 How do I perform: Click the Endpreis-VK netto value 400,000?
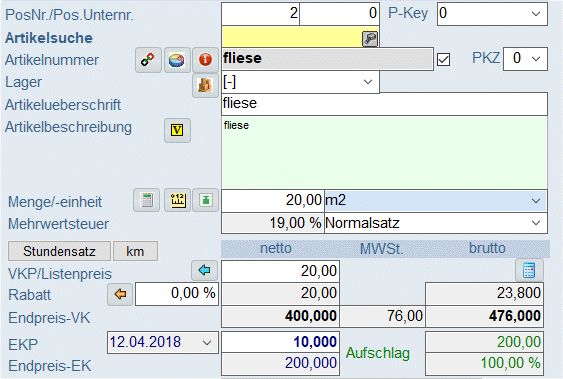280,317
